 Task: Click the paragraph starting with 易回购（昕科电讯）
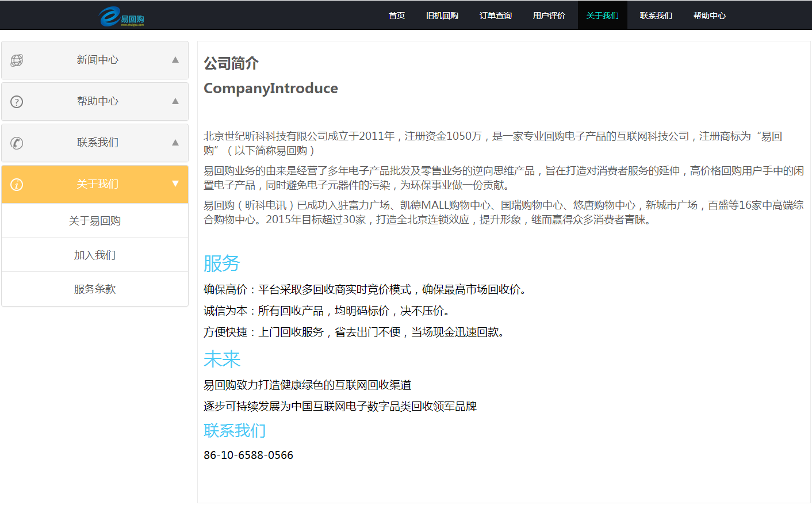[504, 212]
